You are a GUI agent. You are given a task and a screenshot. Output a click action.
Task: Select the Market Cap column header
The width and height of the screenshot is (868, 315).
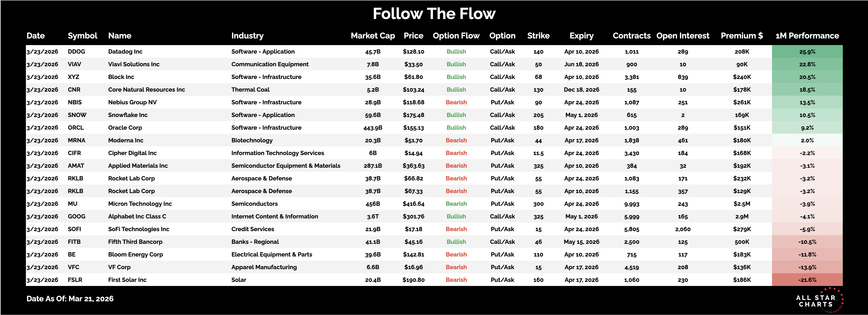pyautogui.click(x=373, y=36)
